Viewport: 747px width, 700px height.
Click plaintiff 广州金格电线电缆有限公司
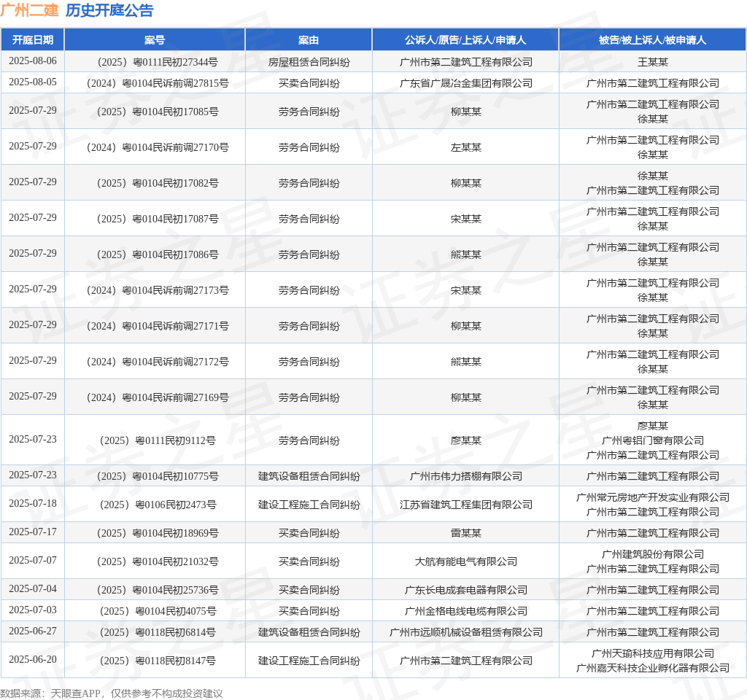466,611
